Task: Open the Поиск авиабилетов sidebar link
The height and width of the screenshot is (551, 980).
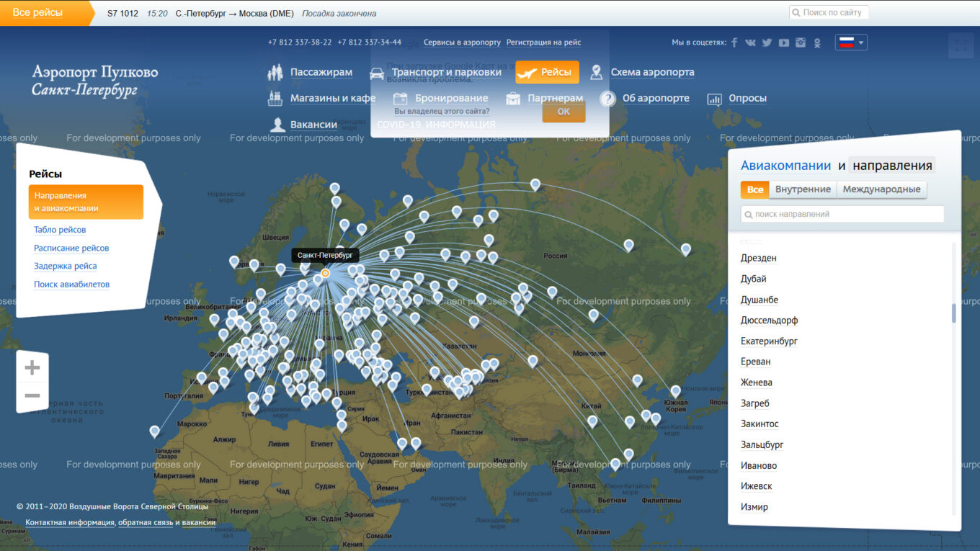Action: tap(71, 285)
